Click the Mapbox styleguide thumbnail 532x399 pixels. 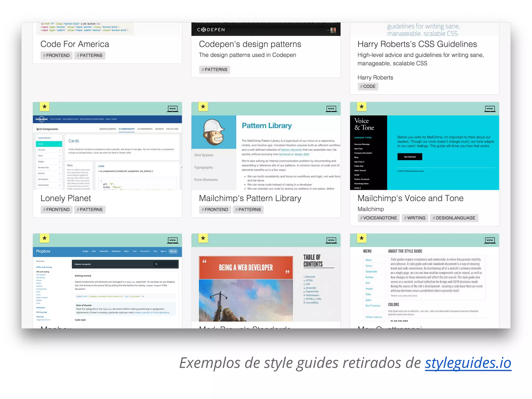point(107,284)
